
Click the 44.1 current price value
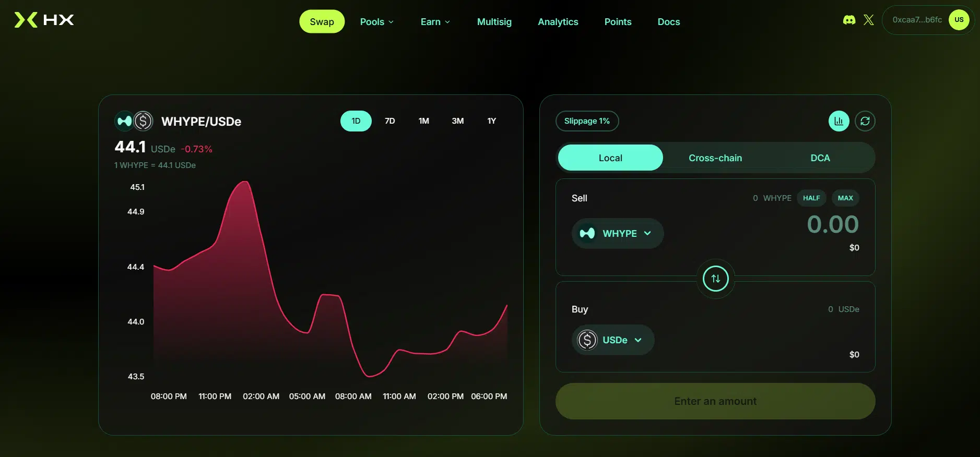point(130,147)
